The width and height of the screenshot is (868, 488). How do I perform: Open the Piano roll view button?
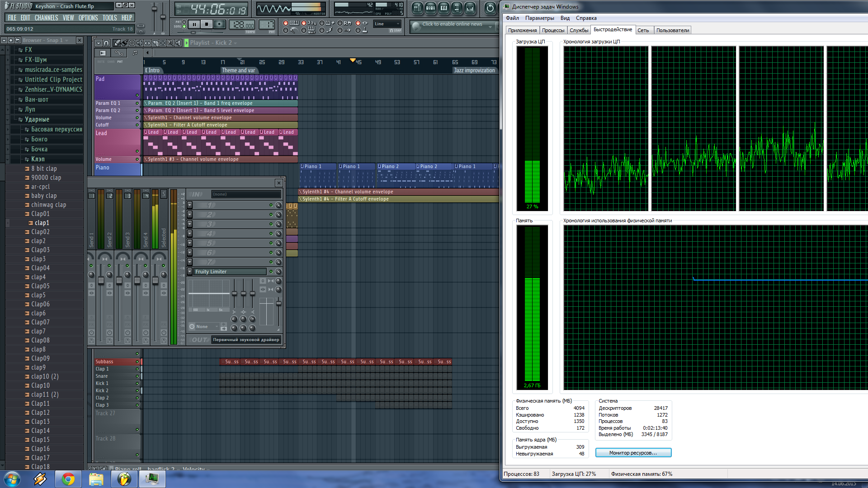(x=443, y=8)
